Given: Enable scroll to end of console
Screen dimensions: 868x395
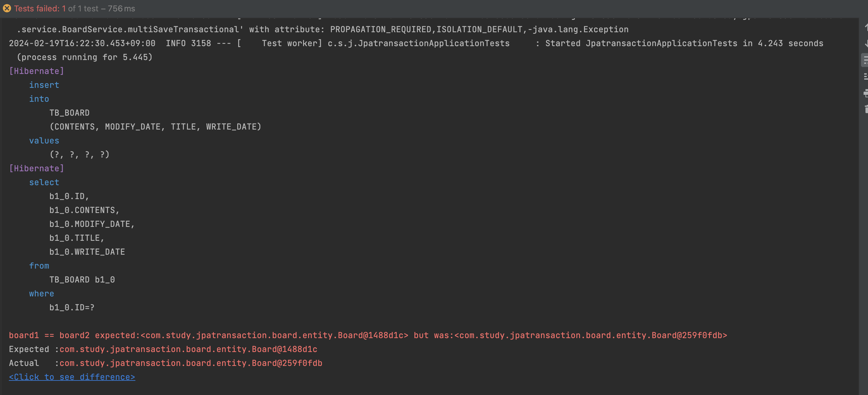Looking at the screenshot, I should tap(865, 77).
